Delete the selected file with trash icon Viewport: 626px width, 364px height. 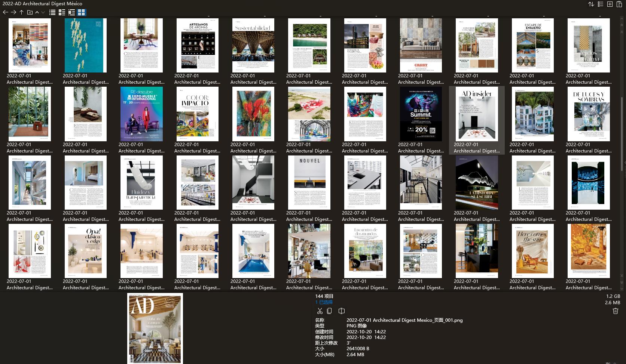[x=616, y=311]
